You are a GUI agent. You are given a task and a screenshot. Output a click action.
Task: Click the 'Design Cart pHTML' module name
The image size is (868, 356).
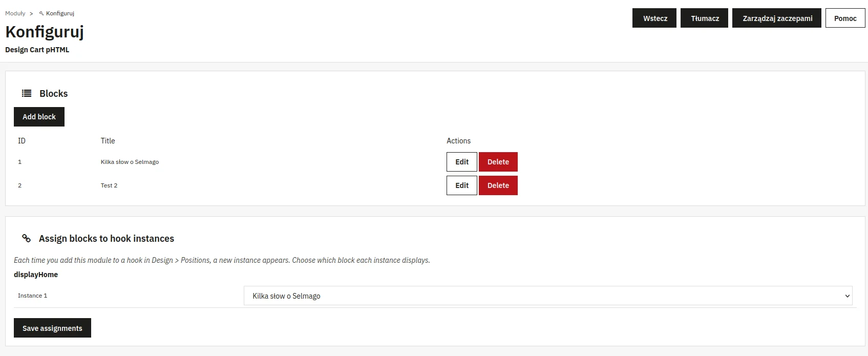[37, 50]
